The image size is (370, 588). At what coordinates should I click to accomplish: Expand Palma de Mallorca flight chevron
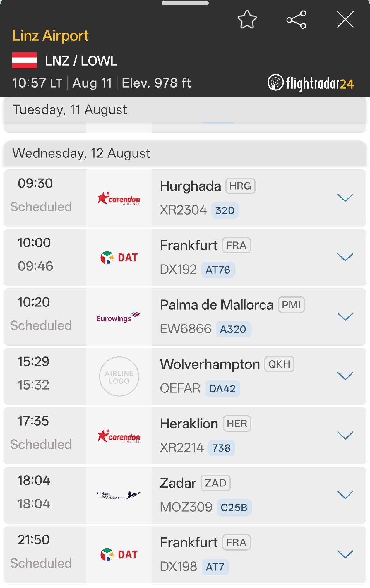click(345, 317)
